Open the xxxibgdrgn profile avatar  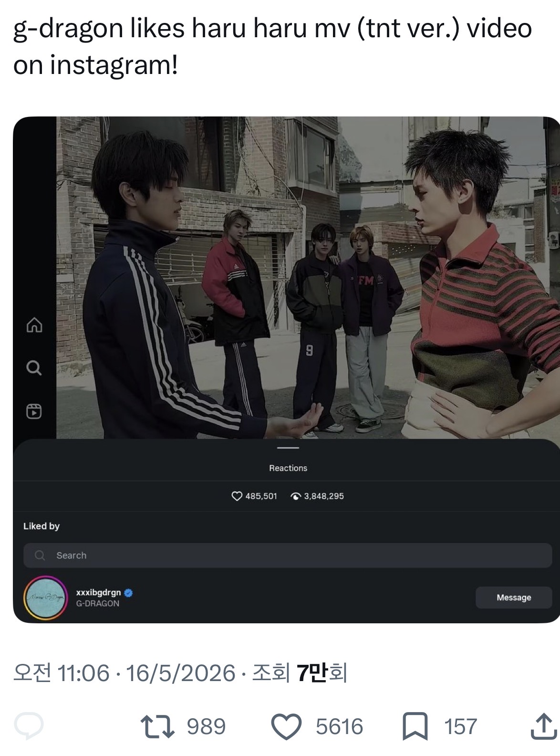click(x=45, y=598)
